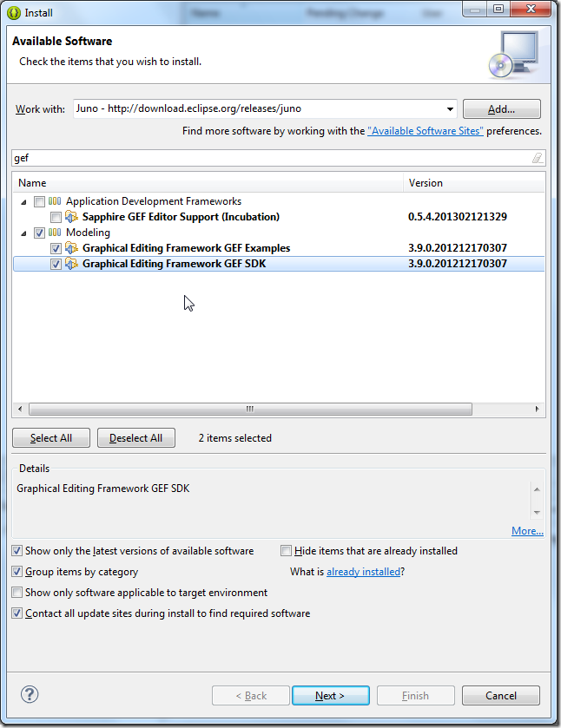Click the horizontal scrollbar left arrow
This screenshot has width=561, height=728.
[x=19, y=409]
